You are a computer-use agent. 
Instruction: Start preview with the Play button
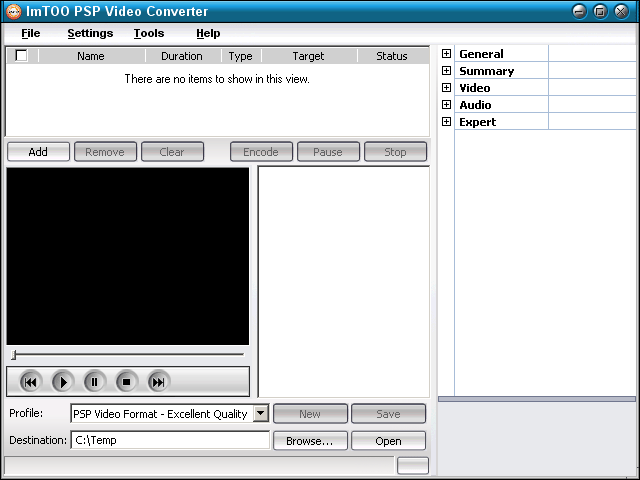pyautogui.click(x=62, y=382)
